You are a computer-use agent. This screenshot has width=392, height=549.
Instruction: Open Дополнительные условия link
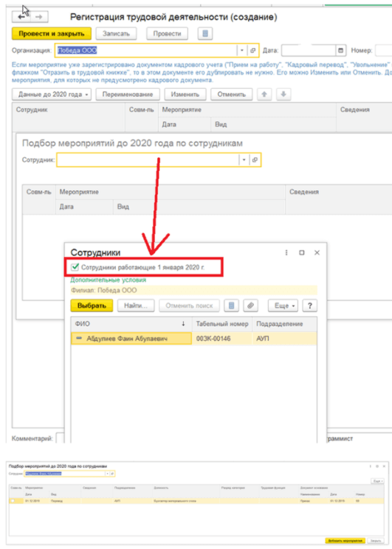point(109,280)
